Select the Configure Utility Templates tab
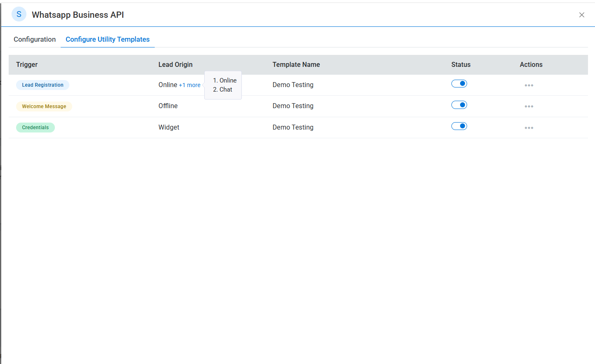The image size is (595, 364). tap(108, 39)
